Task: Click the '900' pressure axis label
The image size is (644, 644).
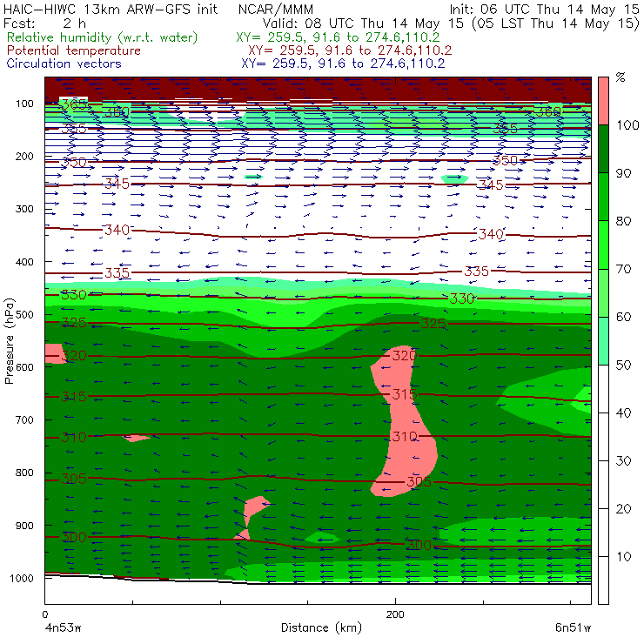Action: coord(24,526)
